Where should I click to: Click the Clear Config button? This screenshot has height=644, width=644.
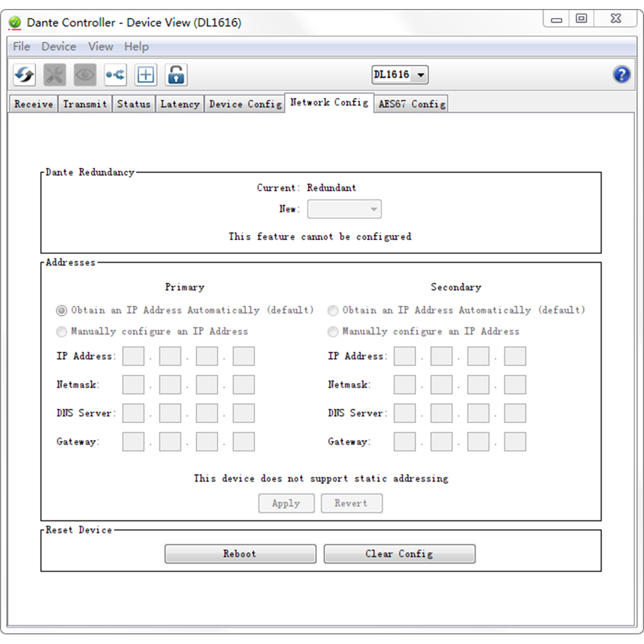coord(399,554)
